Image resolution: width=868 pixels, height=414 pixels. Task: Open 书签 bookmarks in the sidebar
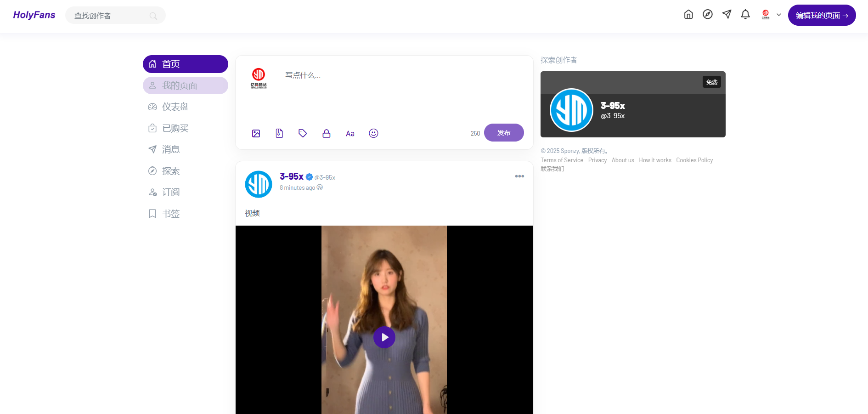170,214
